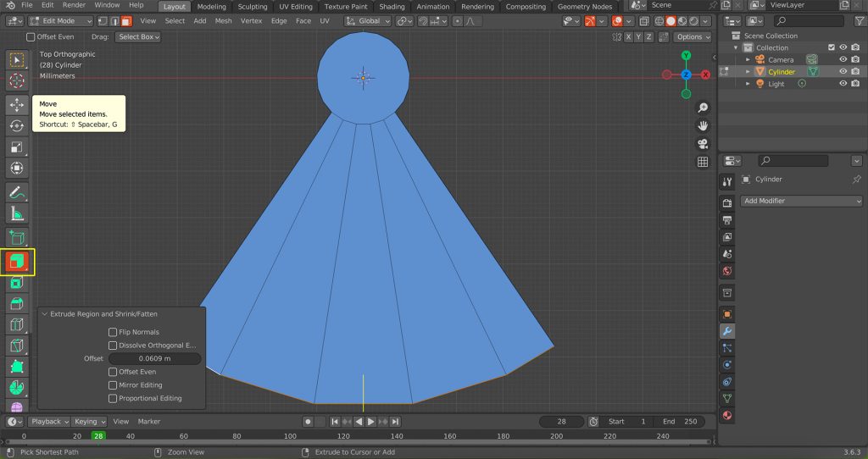Switch to the Modeling workspace tab
Screen dimensions: 868x459
[x=211, y=7]
